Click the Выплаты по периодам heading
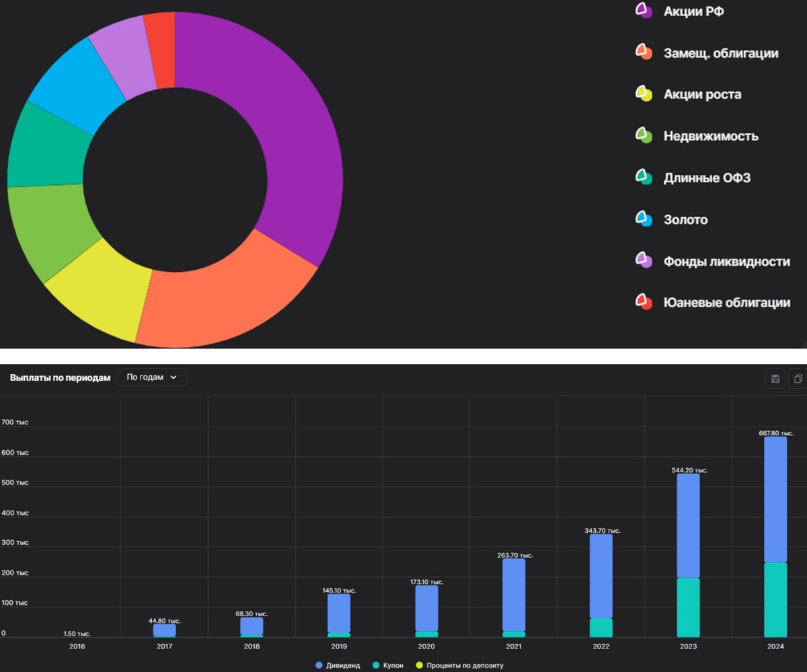This screenshot has width=807, height=672. click(60, 378)
